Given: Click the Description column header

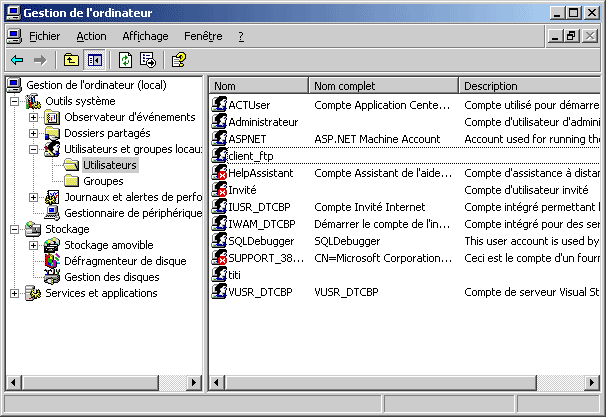Looking at the screenshot, I should [530, 86].
